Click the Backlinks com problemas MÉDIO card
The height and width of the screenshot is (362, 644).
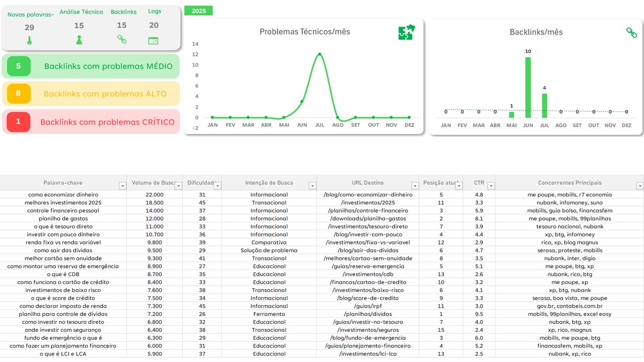click(91, 66)
